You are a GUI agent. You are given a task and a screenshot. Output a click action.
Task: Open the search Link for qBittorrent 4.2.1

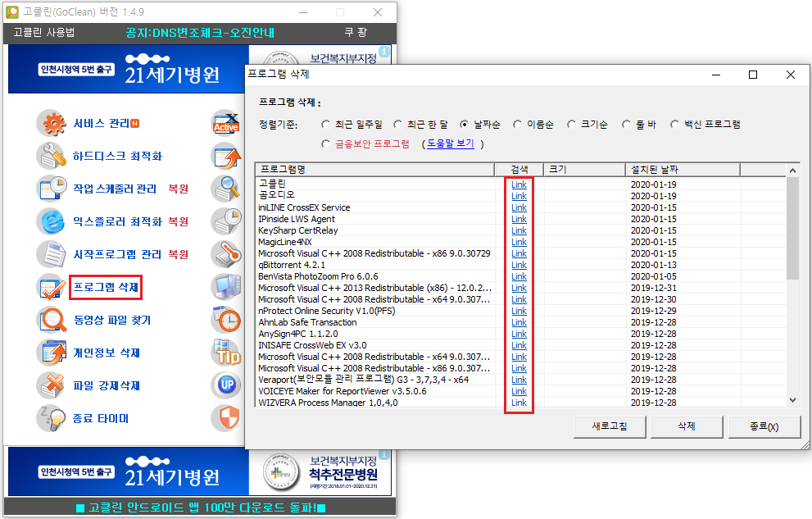click(x=519, y=265)
